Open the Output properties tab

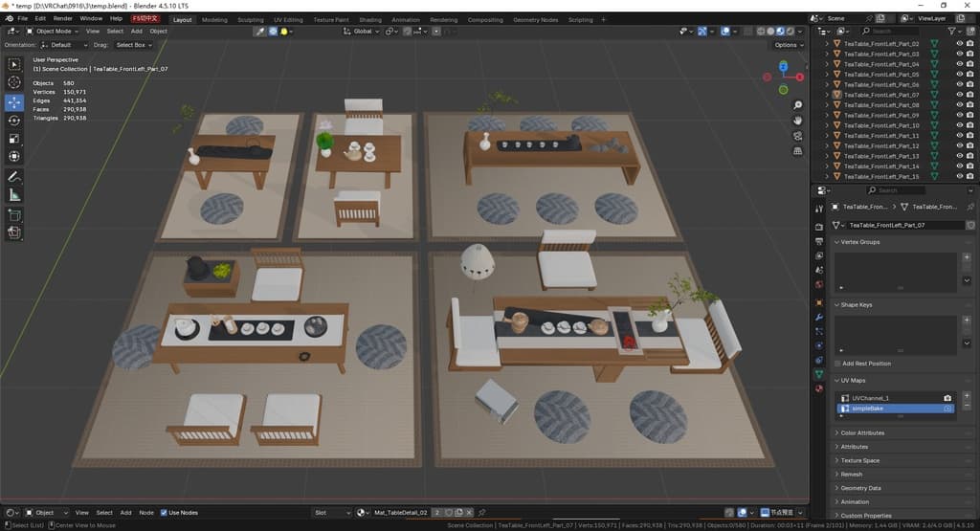819,241
